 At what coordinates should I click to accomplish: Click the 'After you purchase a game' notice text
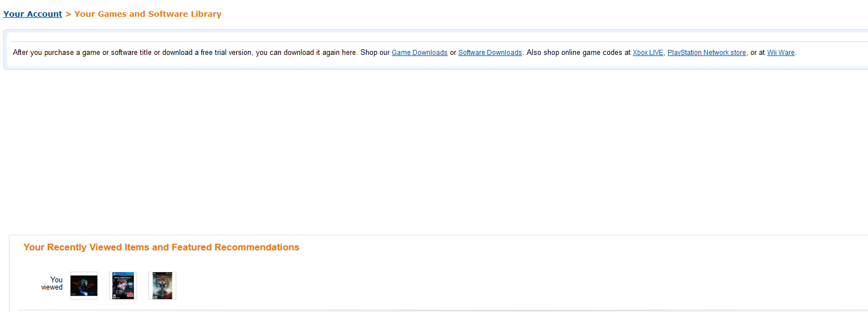185,53
